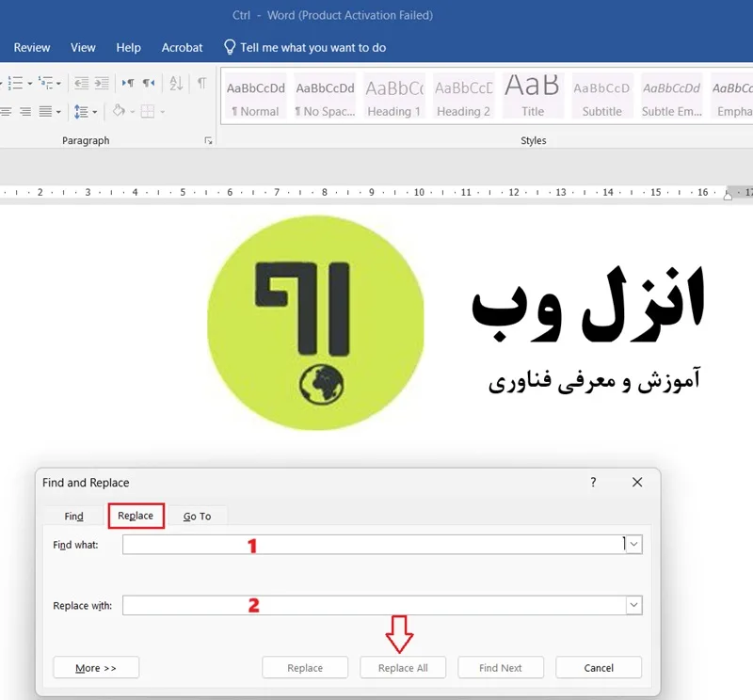Open the shading color dropdown arrow
Image resolution: width=753 pixels, height=700 pixels.
[133, 112]
